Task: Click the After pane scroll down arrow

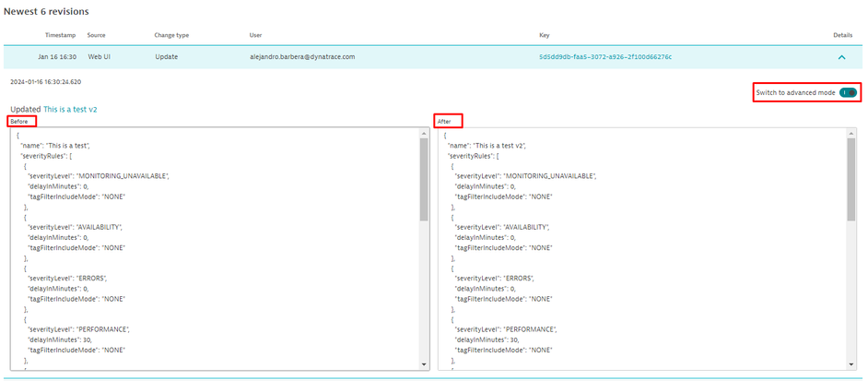Action: pos(850,364)
